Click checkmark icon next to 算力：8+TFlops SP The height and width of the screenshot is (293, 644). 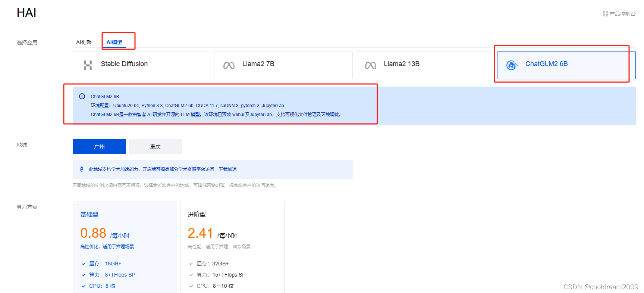pyautogui.click(x=84, y=275)
